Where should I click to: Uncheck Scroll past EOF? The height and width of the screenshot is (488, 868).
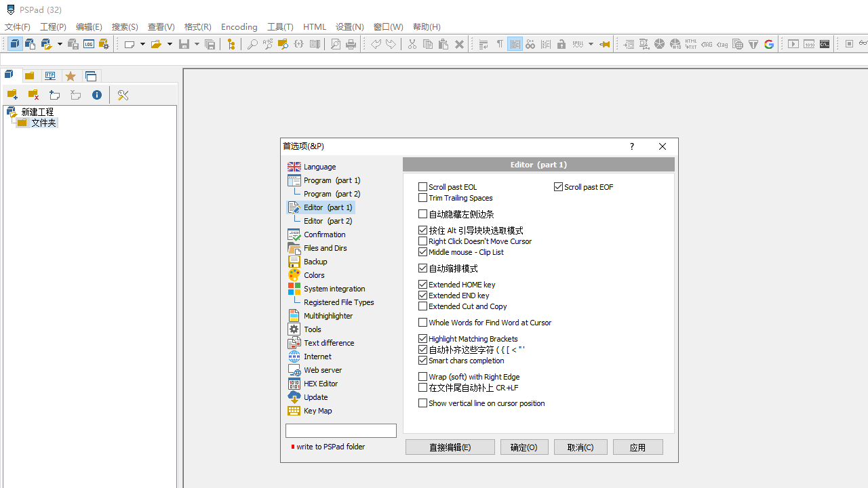[559, 186]
